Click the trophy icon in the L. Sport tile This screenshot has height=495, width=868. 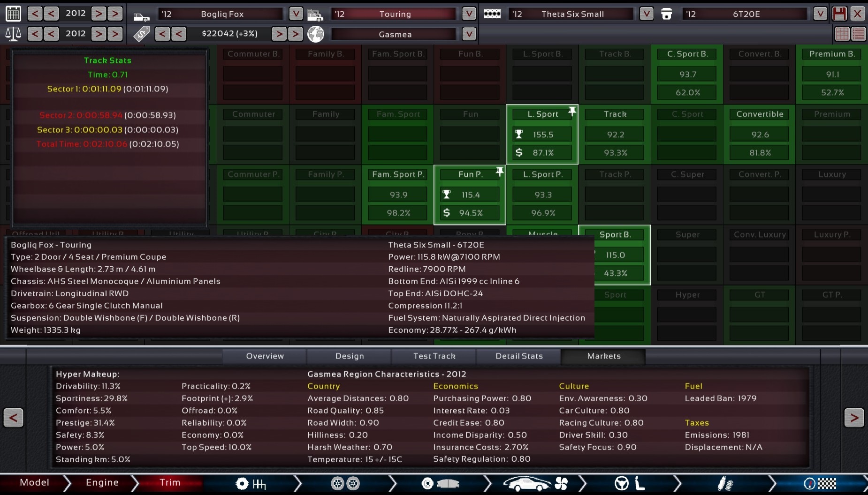tap(519, 134)
